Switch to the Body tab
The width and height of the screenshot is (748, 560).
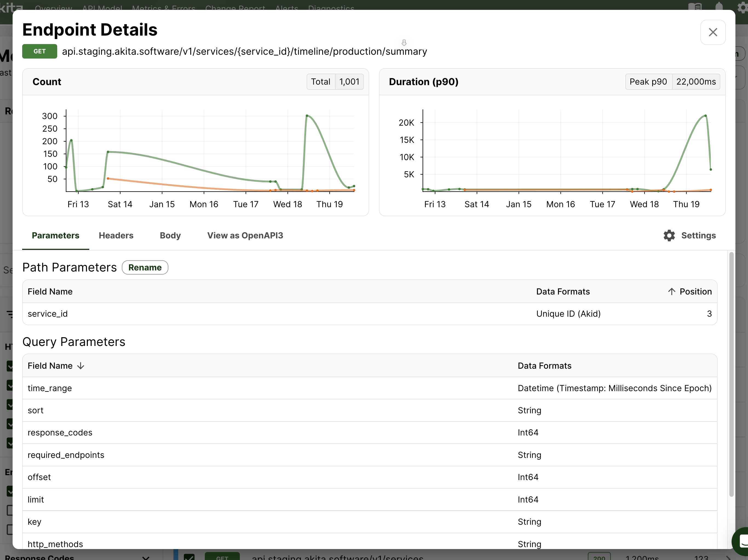click(x=170, y=236)
